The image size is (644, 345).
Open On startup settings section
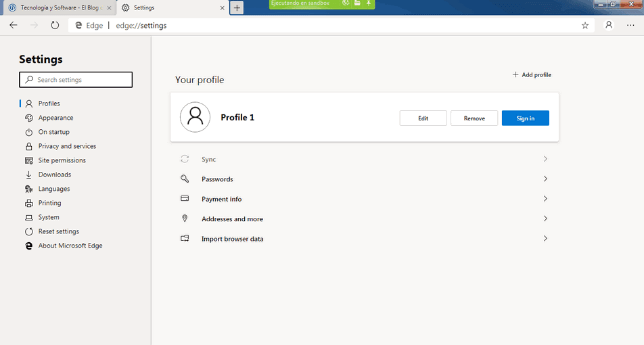(54, 132)
